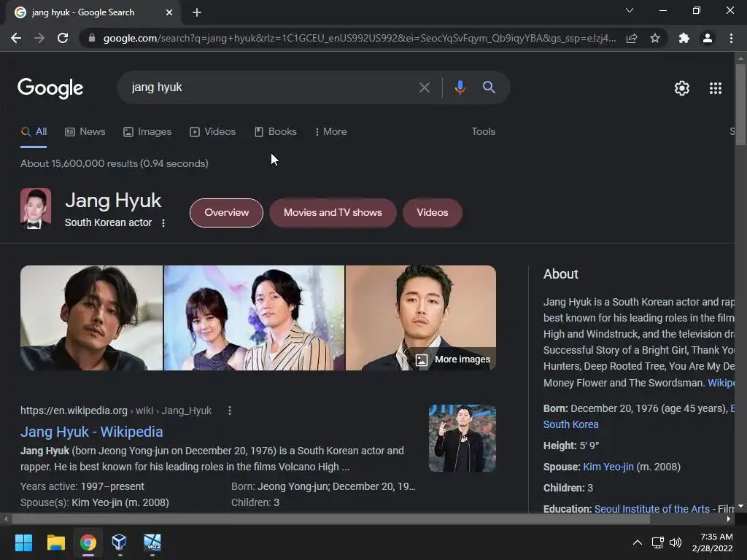The height and width of the screenshot is (560, 747).
Task: Open Google quick settings gear
Action: (682, 88)
